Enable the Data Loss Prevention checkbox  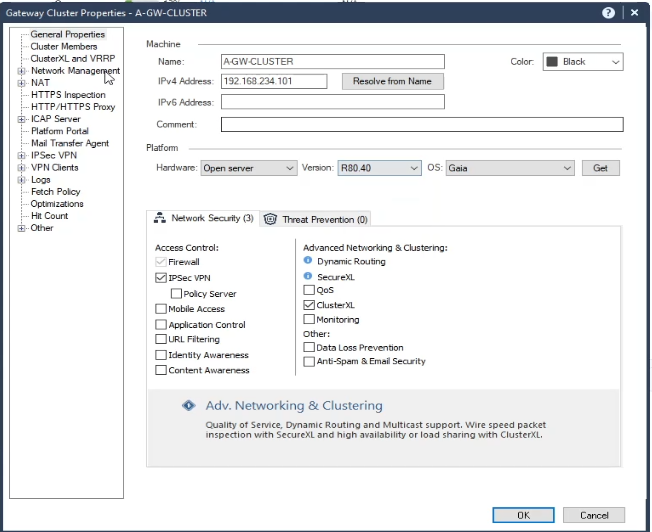309,347
